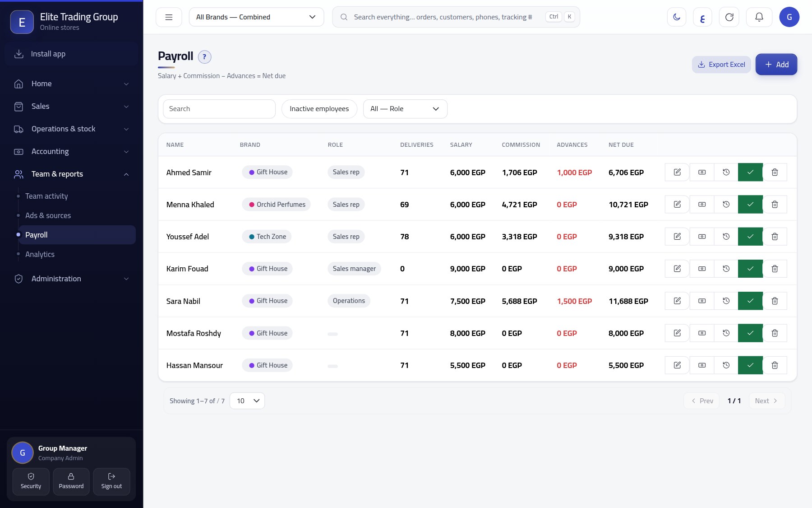Expand the Administration section

pyautogui.click(x=72, y=279)
